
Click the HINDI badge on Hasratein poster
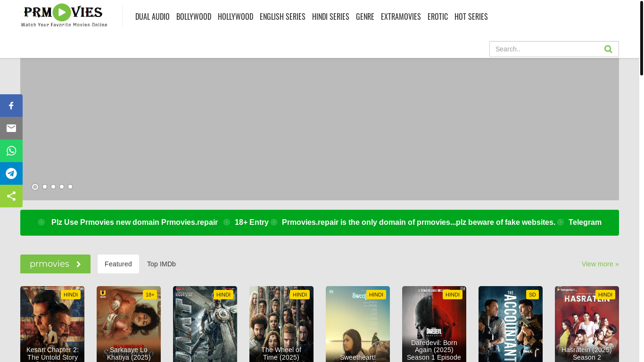(x=605, y=295)
